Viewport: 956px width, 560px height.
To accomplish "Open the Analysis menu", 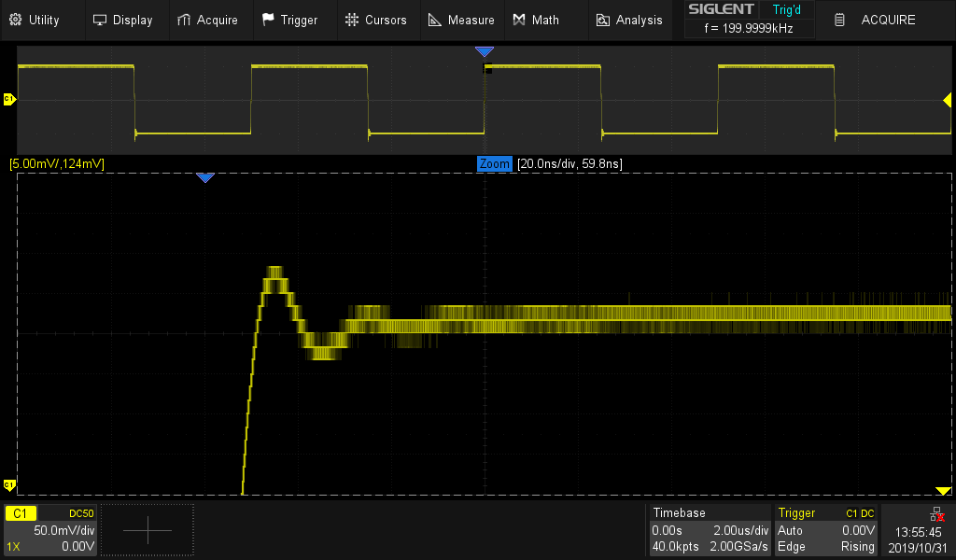I will click(x=629, y=20).
